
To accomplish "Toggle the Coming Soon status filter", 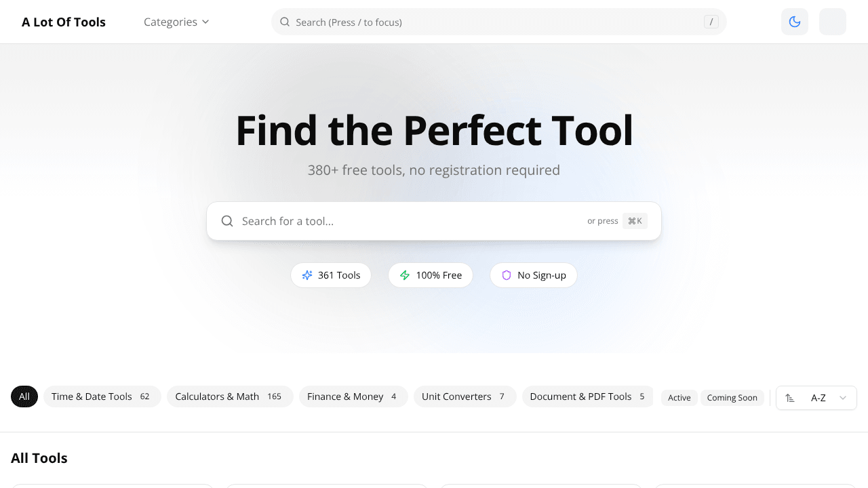I will tap(732, 398).
